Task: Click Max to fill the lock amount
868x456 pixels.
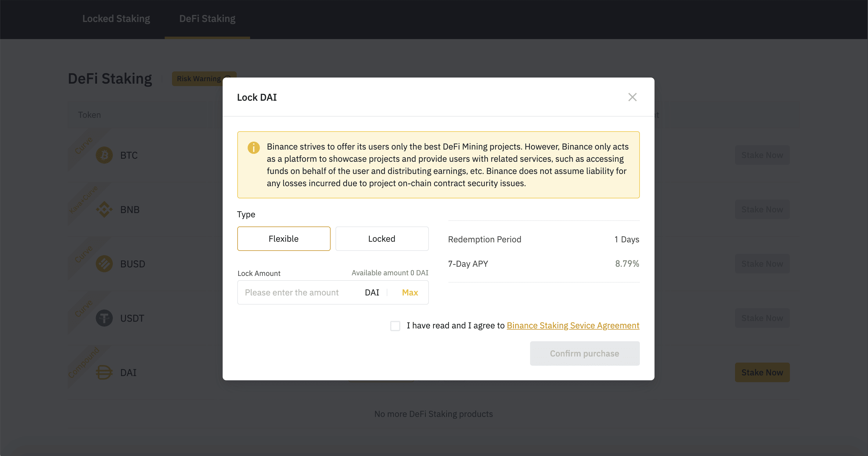Action: 410,292
